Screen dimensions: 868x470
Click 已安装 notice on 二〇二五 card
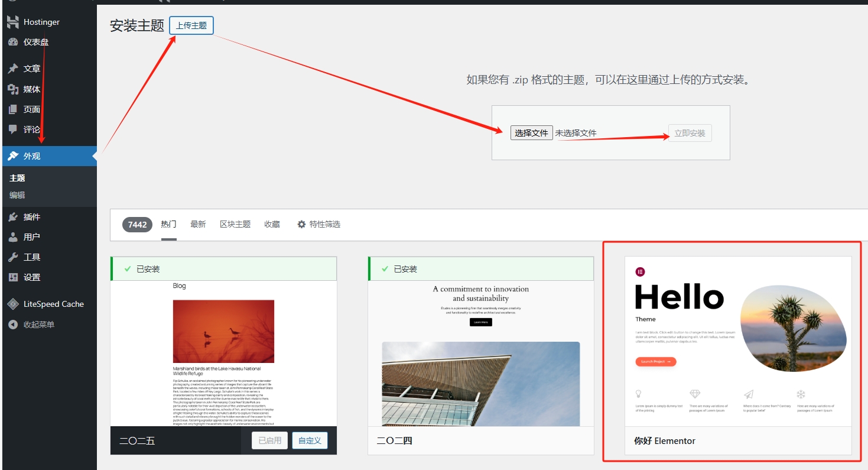[223, 269]
